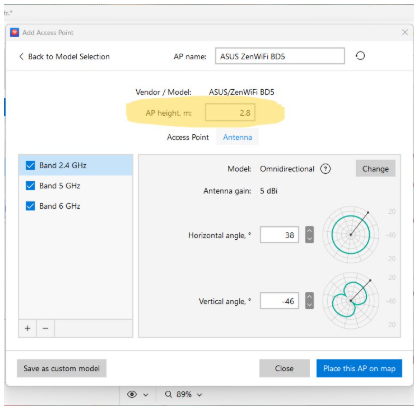Image resolution: width=418 pixels, height=409 pixels.
Task: Close the Add Access Point dialog with X
Action: coord(405,32)
